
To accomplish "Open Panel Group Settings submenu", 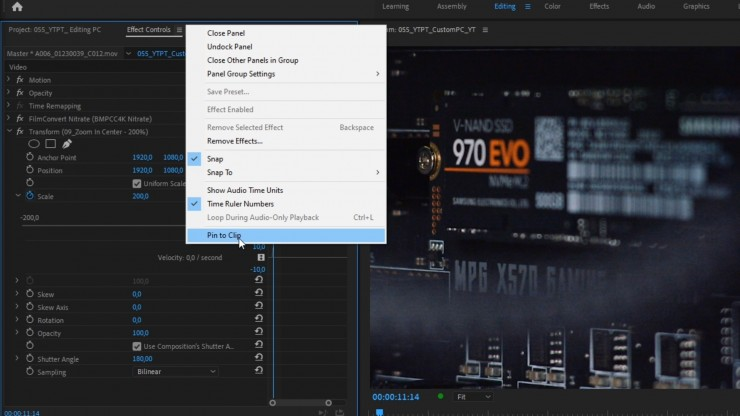I will 286,74.
